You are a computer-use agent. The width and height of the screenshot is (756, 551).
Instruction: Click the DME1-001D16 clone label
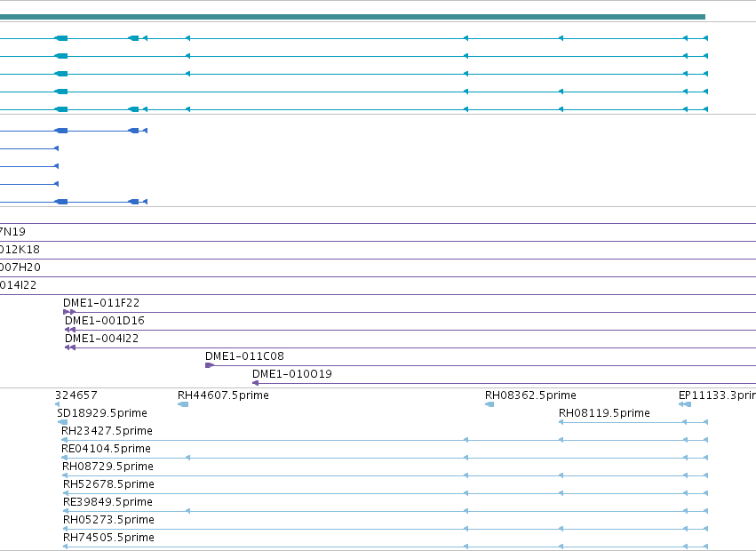pyautogui.click(x=105, y=321)
